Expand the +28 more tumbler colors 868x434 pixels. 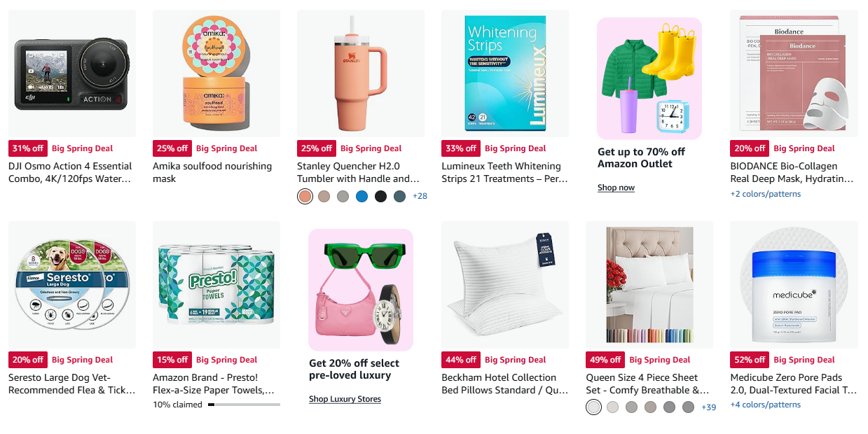pyautogui.click(x=420, y=197)
